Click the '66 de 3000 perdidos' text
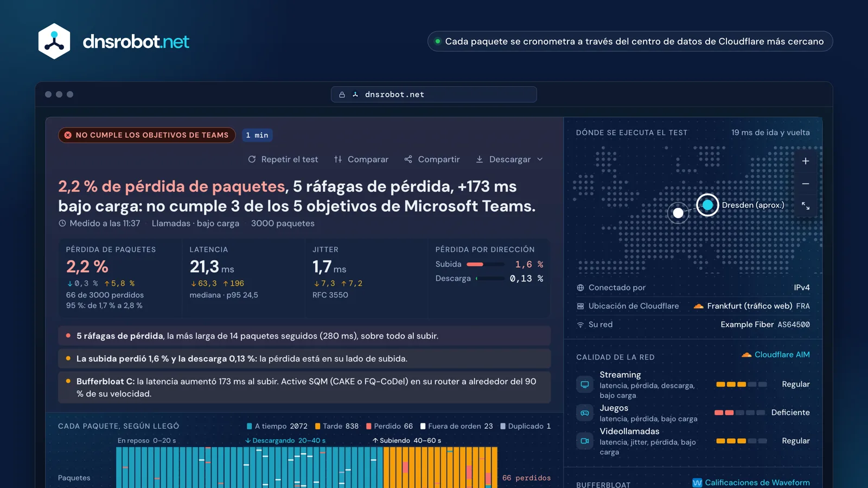868x488 pixels. (105, 295)
